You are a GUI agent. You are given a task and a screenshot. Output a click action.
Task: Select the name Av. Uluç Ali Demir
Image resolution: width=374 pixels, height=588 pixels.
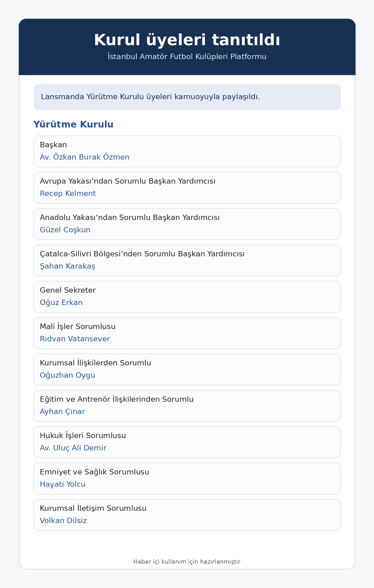coord(73,448)
